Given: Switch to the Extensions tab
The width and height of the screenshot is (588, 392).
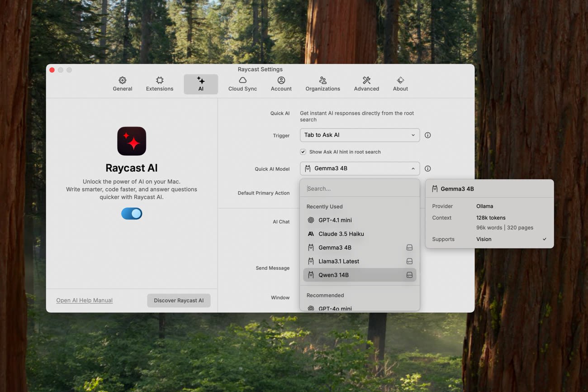Looking at the screenshot, I should [160, 84].
